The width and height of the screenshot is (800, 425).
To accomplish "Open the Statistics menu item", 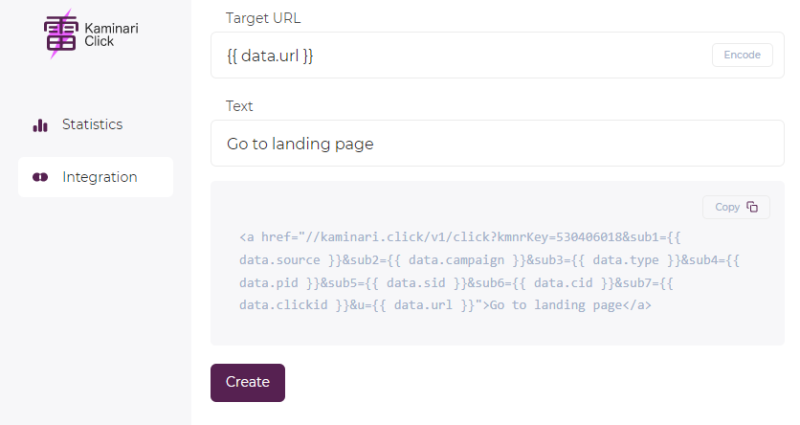I will pos(92,125).
